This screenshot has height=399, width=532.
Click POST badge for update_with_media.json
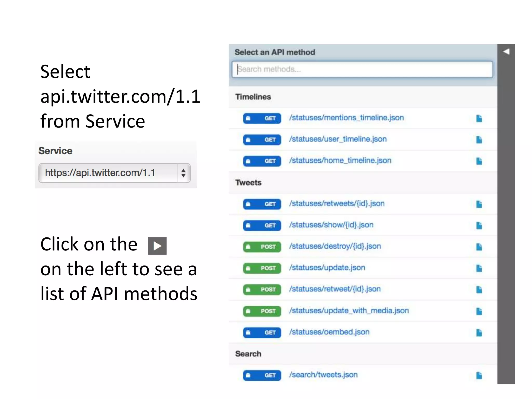pyautogui.click(x=262, y=311)
